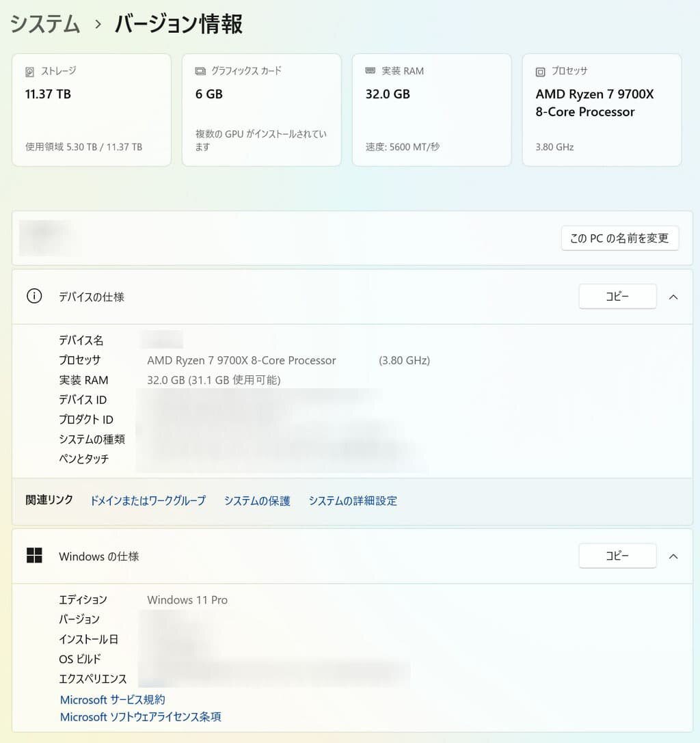Viewport: 700px width, 743px height.
Task: Click the storage disk icon
Action: click(x=29, y=72)
